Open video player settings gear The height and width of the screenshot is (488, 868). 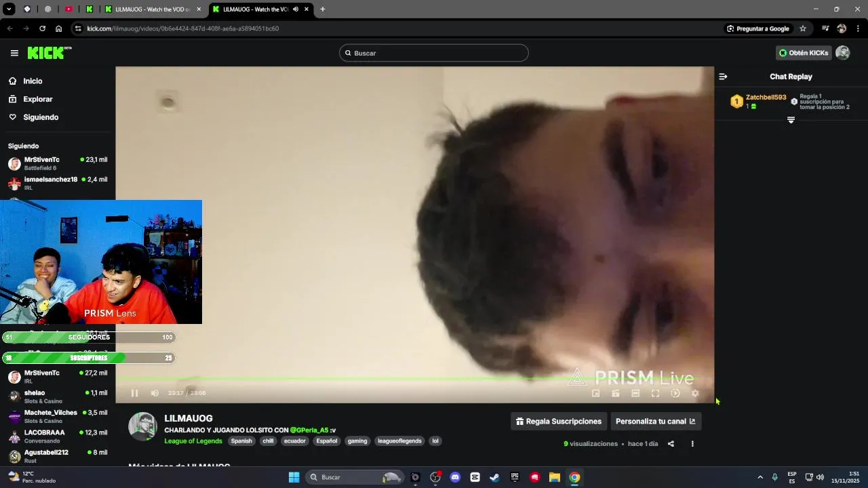[x=695, y=393]
